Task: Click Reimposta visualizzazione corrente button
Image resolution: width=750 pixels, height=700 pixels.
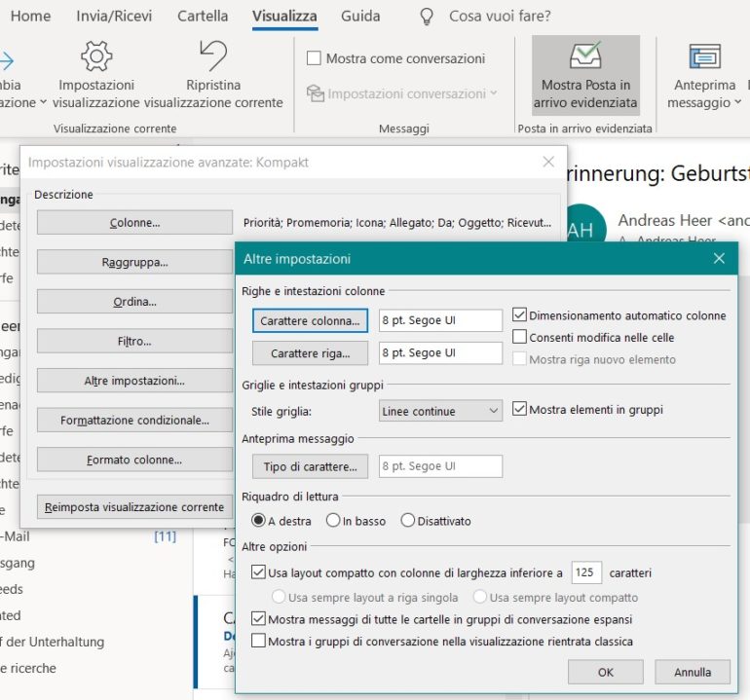Action: click(134, 507)
